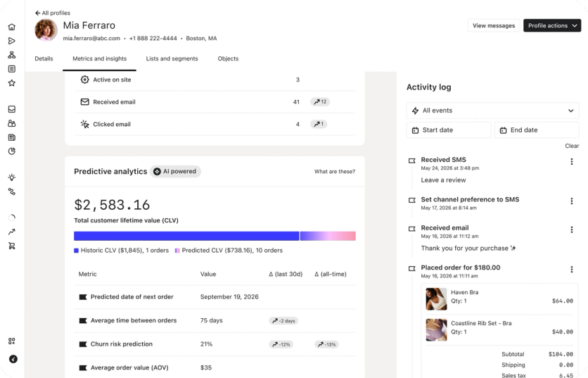Go back via All profiles link
Viewport: 588px width, 378px height.
pyautogui.click(x=53, y=13)
